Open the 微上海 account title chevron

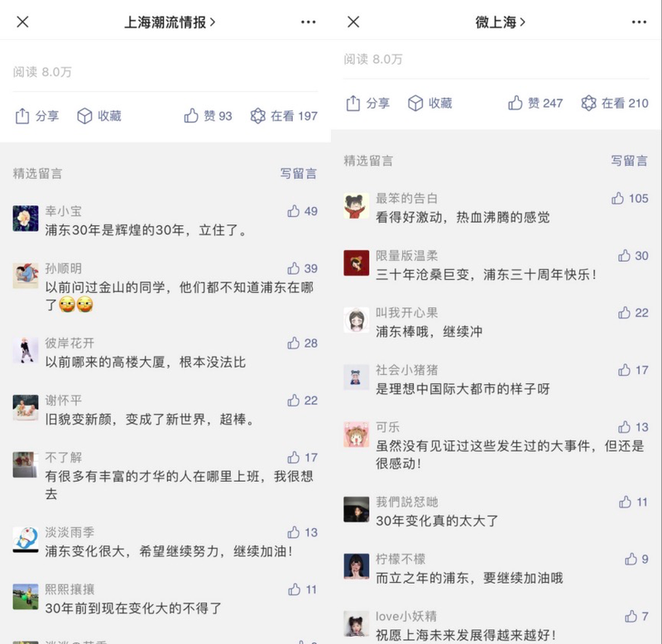[501, 22]
